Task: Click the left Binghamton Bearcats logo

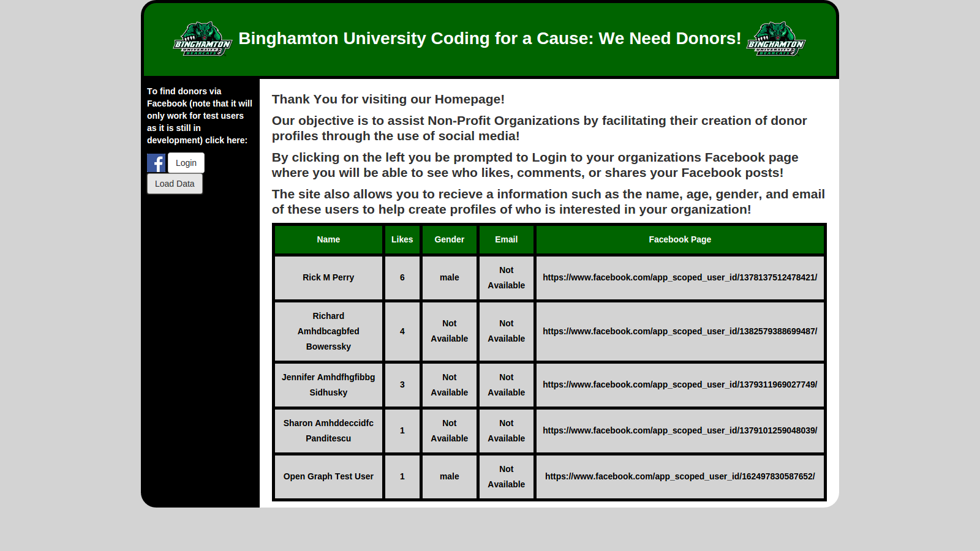Action: click(x=203, y=39)
